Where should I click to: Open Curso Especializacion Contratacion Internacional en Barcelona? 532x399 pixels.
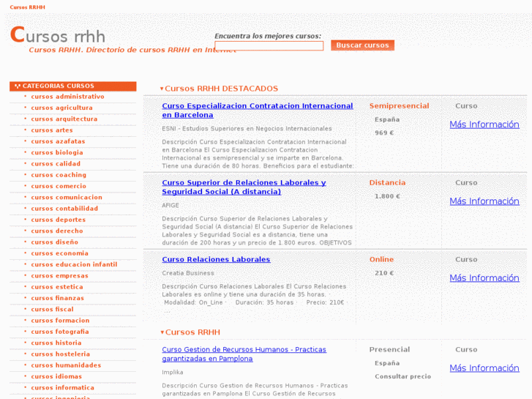tap(258, 111)
